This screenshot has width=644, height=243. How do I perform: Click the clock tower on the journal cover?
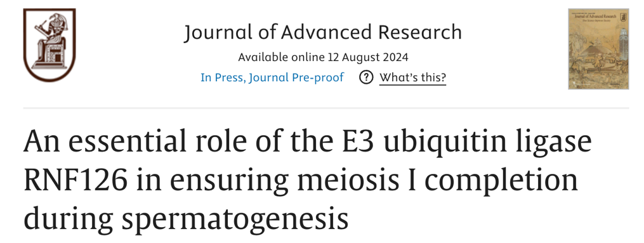click(622, 46)
